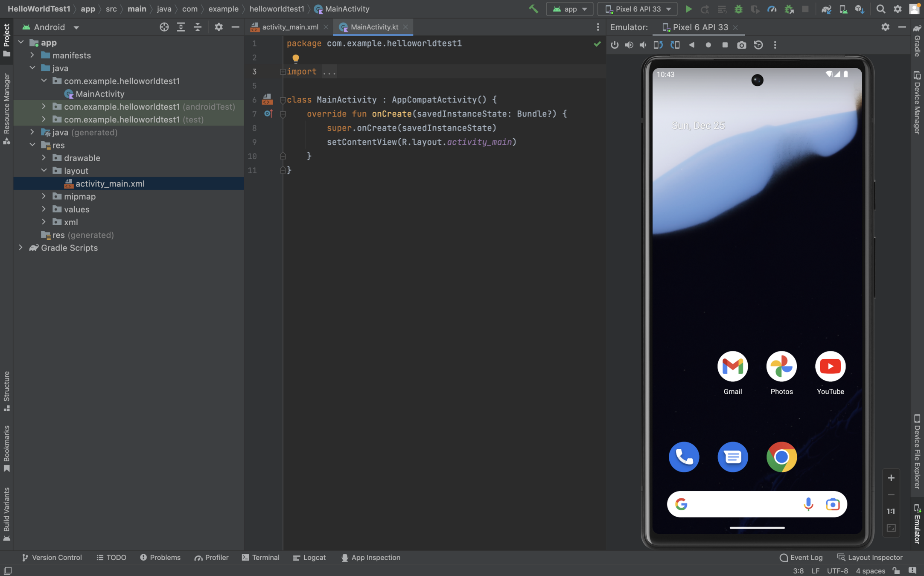Rotate emulator left icon
Screen dimensions: 924x576
click(658, 45)
